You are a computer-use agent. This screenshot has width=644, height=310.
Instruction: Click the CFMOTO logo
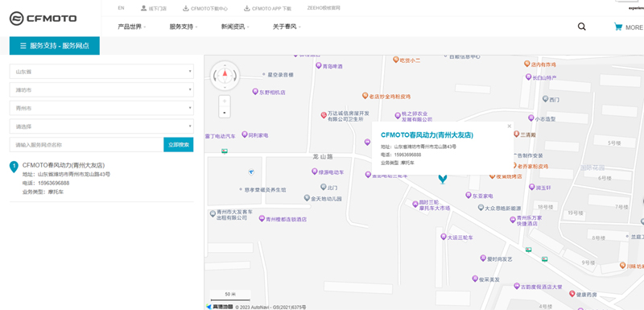[x=43, y=18]
